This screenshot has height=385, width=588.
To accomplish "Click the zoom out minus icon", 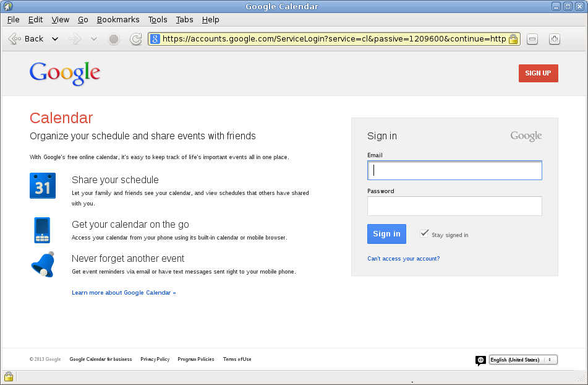I will click(532, 39).
